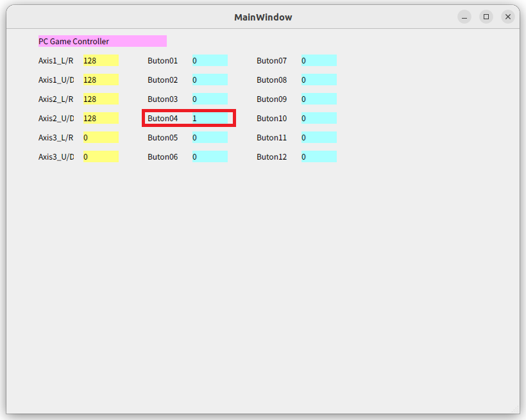Click the MainWindow title bar text
The height and width of the screenshot is (420, 526).
tap(263, 17)
